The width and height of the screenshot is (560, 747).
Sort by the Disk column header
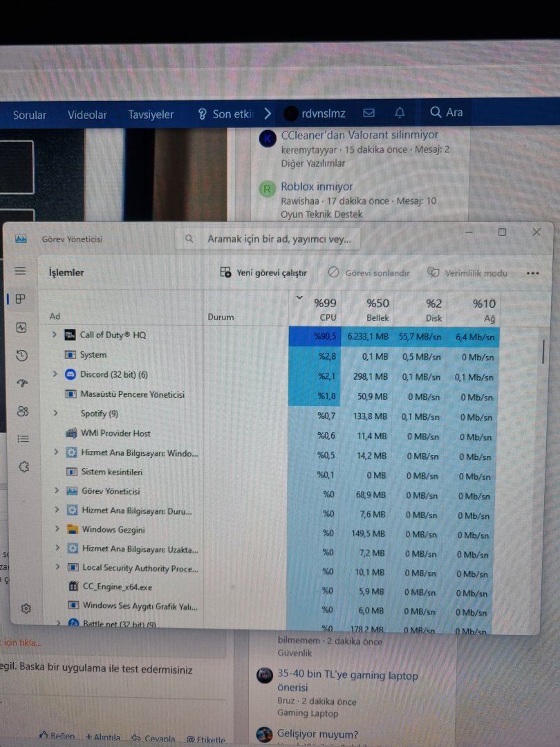pos(420,310)
